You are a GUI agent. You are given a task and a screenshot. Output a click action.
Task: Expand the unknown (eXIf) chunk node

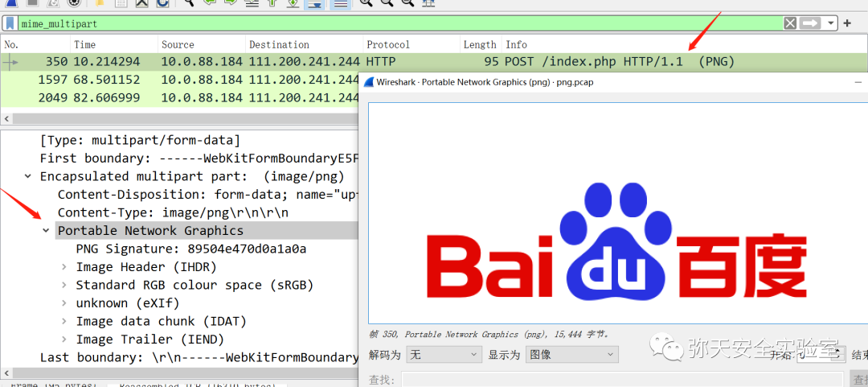64,303
